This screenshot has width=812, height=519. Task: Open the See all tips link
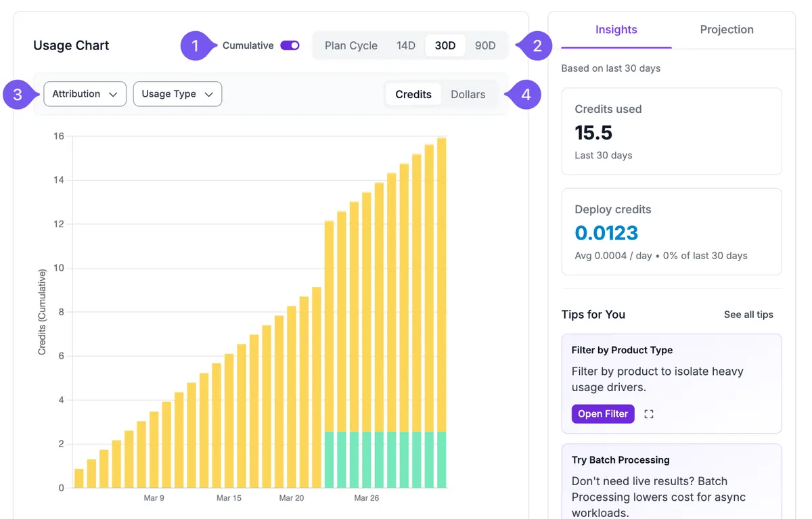tap(748, 315)
